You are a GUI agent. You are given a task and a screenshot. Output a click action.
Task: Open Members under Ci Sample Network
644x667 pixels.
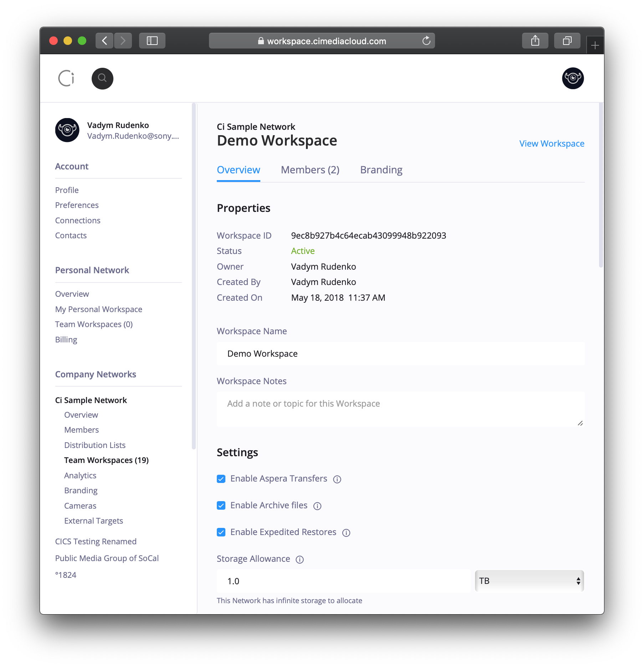[81, 430]
